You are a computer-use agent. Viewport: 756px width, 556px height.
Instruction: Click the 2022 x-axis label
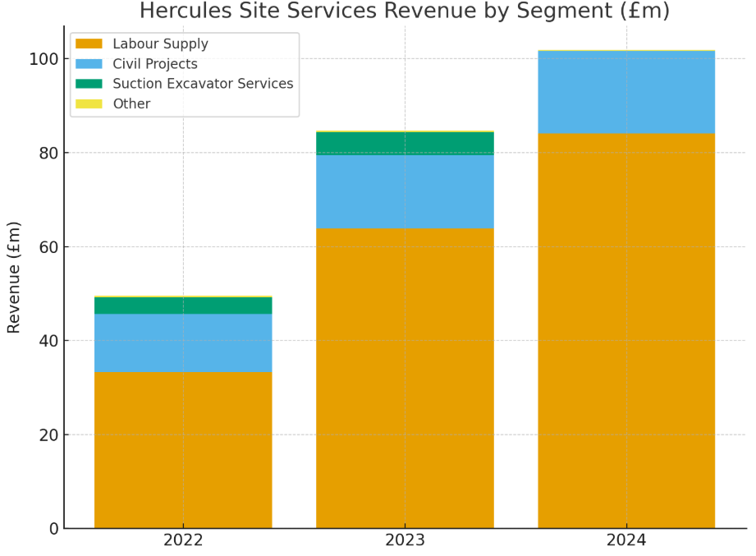(x=183, y=540)
